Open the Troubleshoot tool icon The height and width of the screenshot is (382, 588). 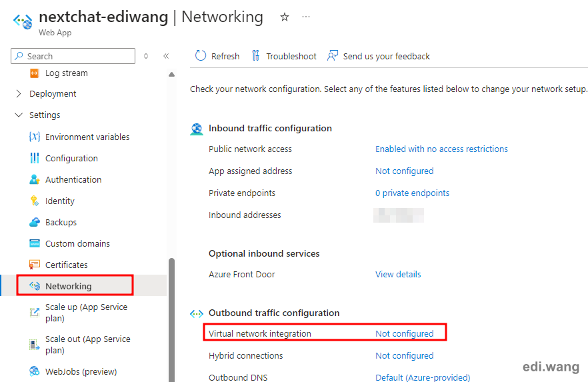point(256,56)
